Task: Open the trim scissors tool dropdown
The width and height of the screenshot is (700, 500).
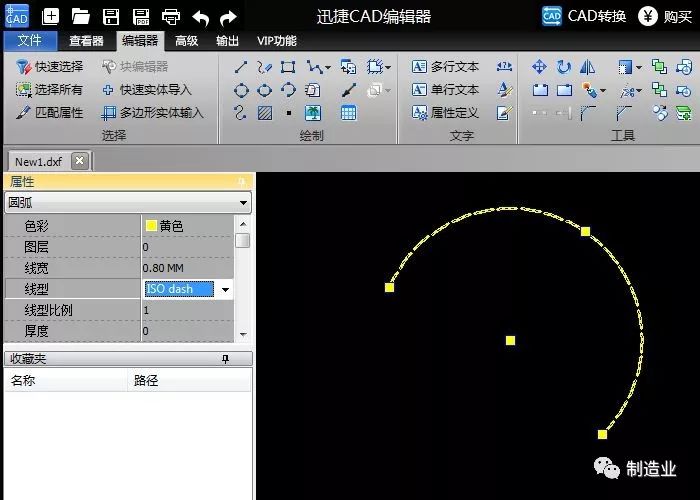Action: coord(639,91)
